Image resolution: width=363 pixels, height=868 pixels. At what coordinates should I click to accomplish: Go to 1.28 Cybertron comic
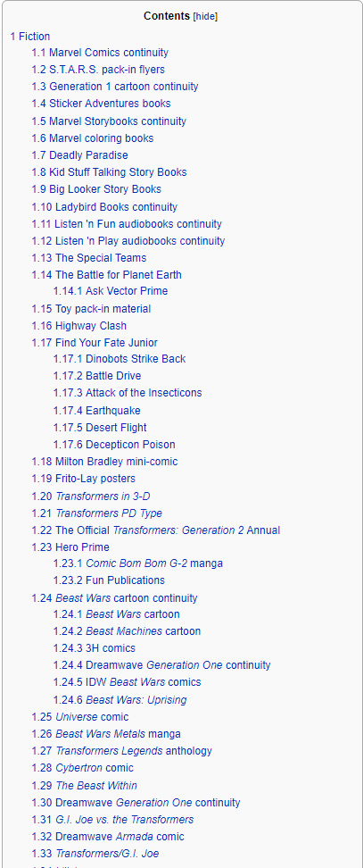click(x=82, y=768)
